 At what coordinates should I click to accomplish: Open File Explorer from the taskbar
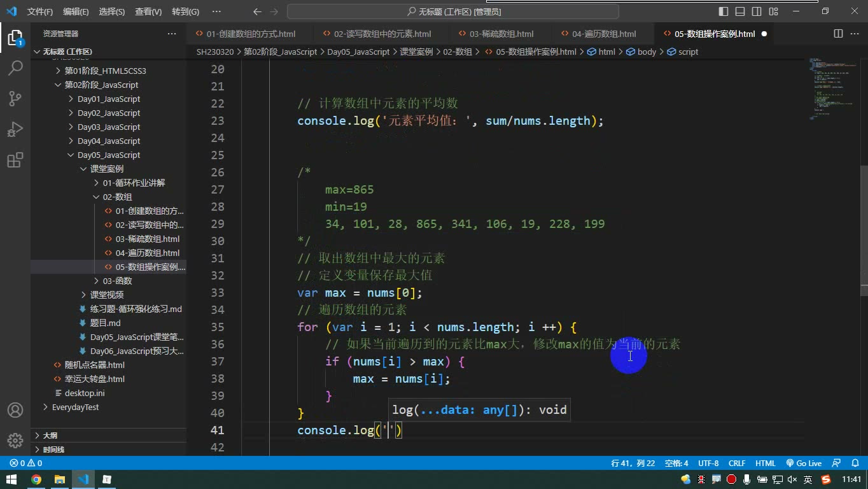pyautogui.click(x=60, y=479)
